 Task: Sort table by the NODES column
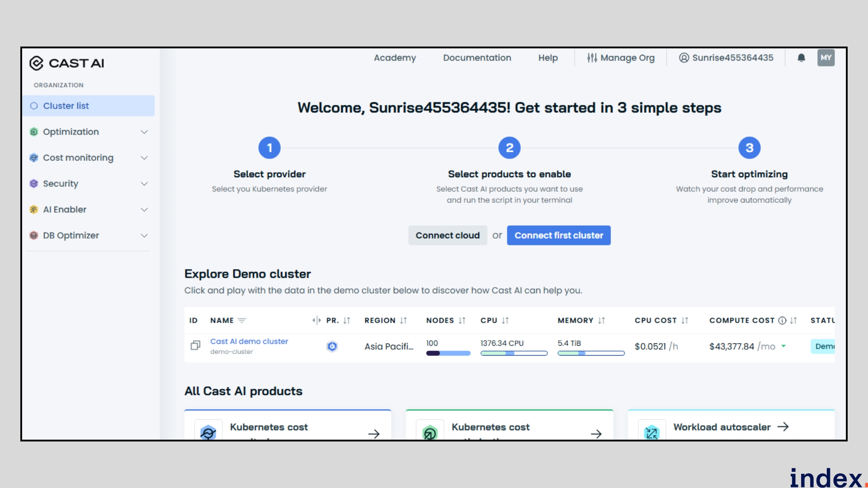point(462,320)
